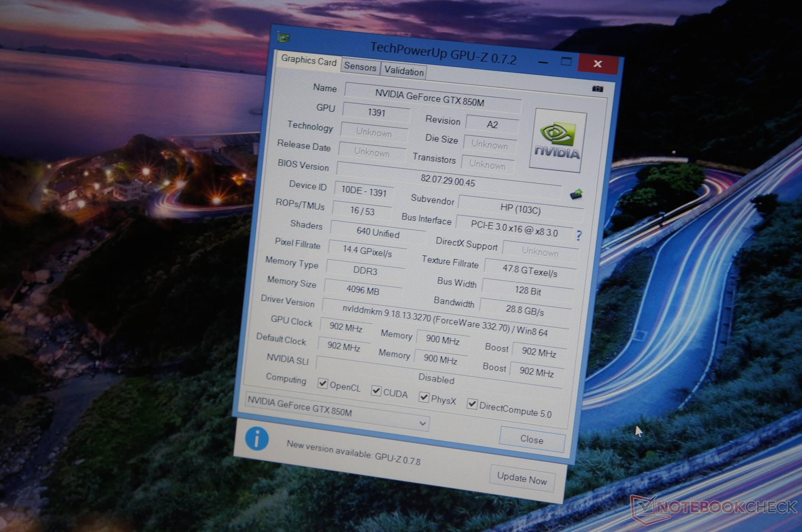Click the Texture Fillrate field 47.8 GTexel/s
Viewport: 802px width, 532px height.
530,270
